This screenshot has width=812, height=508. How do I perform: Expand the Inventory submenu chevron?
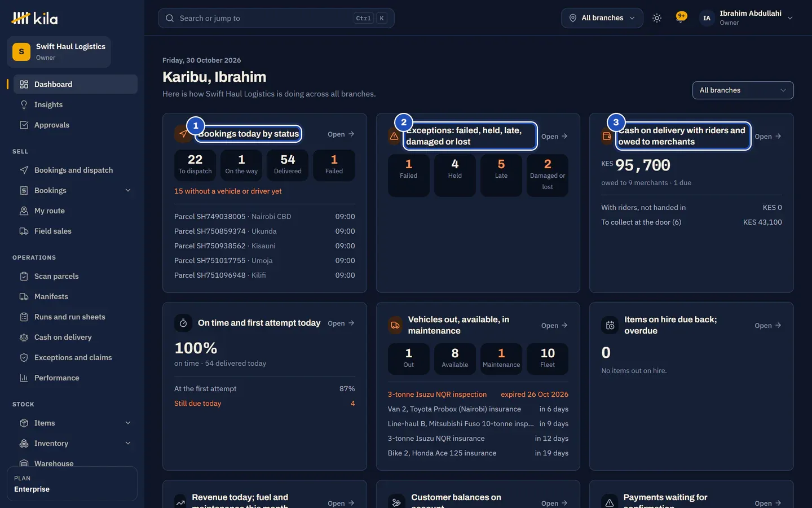pyautogui.click(x=128, y=443)
